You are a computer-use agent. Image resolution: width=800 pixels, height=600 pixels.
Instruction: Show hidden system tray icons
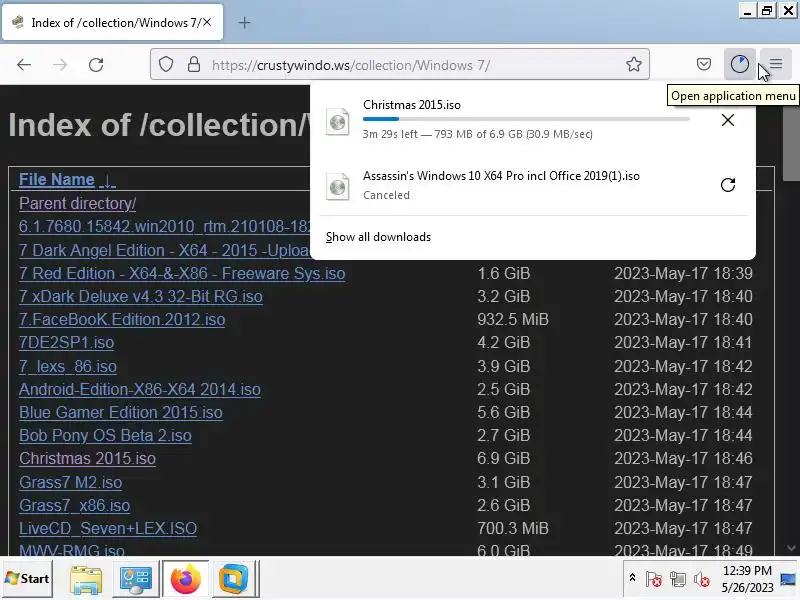(632, 578)
